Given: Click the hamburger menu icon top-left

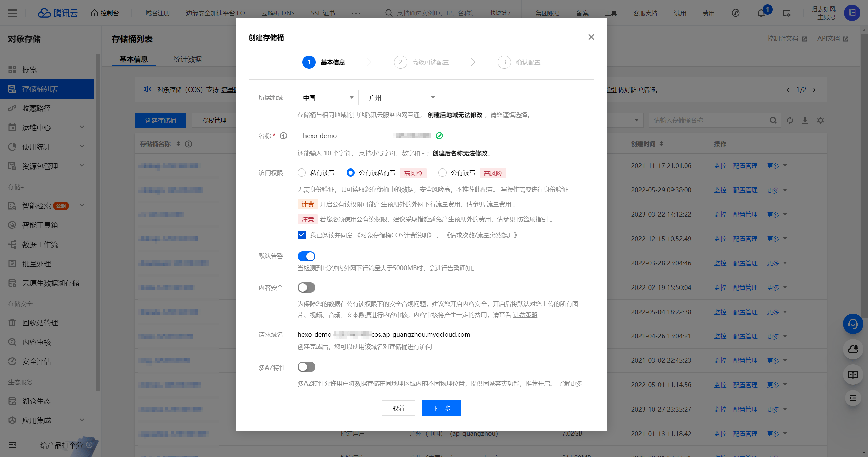Looking at the screenshot, I should click(x=13, y=13).
